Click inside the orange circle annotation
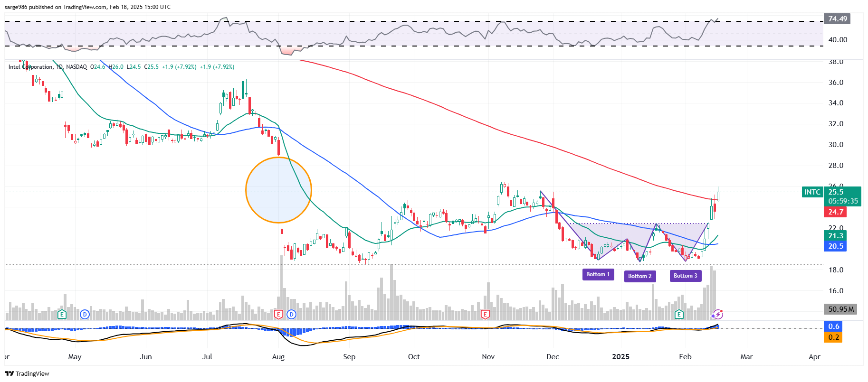Screen dimensions: 868x382 (x=278, y=190)
